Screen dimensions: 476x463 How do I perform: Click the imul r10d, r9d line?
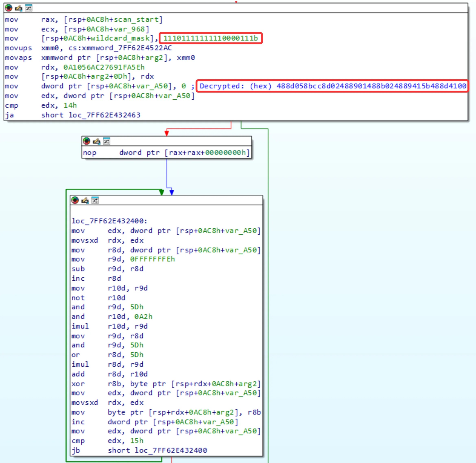[109, 326]
